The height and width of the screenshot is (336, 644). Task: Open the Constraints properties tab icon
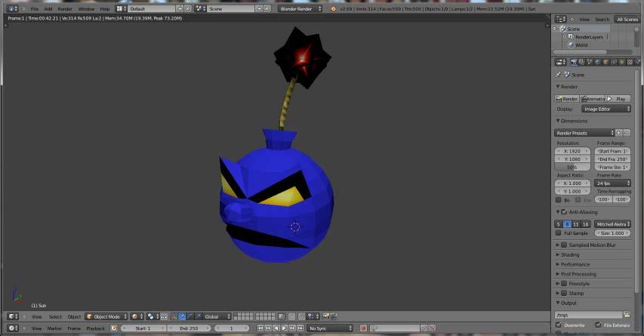coord(614,62)
